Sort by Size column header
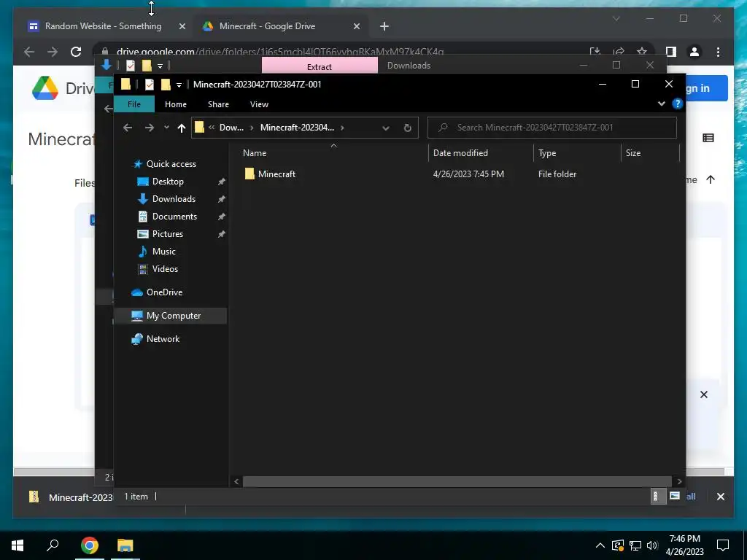 coord(632,153)
